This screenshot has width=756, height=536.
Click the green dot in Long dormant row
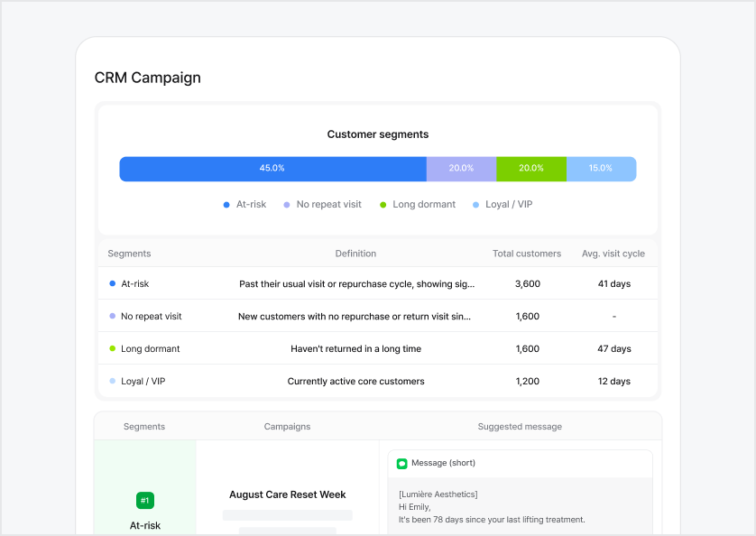113,348
